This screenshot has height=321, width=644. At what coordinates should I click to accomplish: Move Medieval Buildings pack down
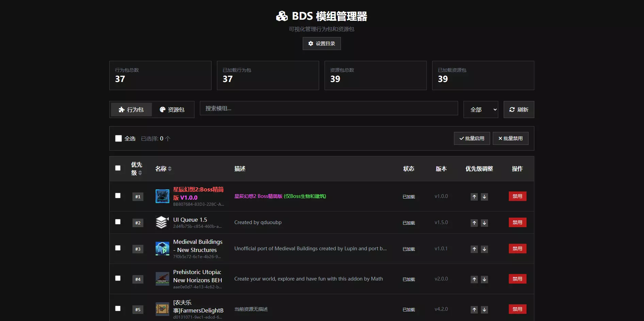click(x=484, y=249)
